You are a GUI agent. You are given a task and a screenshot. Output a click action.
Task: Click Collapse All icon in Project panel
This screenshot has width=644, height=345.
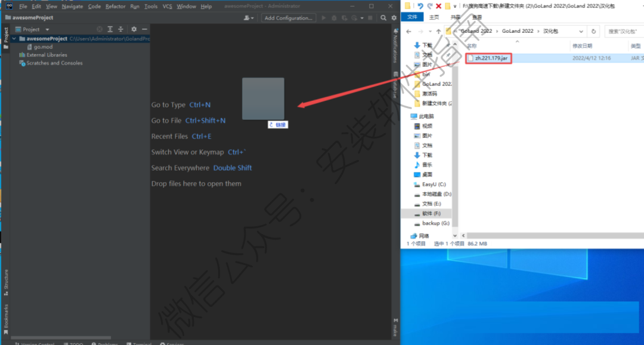120,29
